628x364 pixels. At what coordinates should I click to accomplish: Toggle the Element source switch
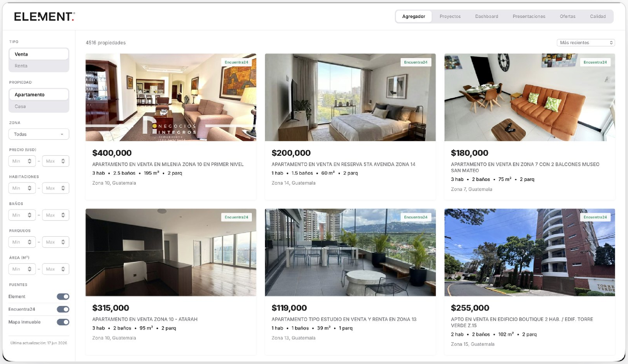pos(63,296)
